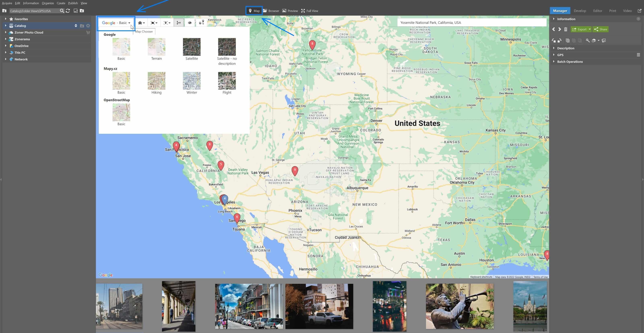
Task: Click in the Yosemite National Park search field
Action: pos(472,23)
